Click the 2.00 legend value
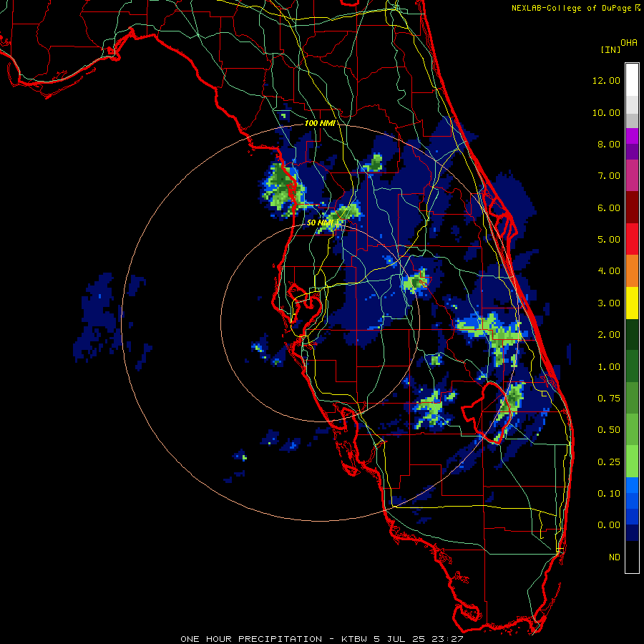 coord(609,335)
